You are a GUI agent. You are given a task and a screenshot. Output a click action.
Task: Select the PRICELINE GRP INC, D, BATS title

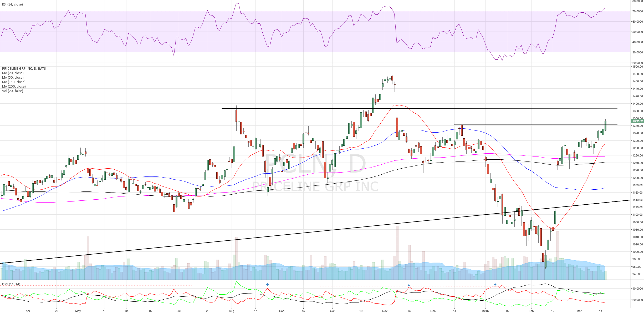[x=24, y=69]
